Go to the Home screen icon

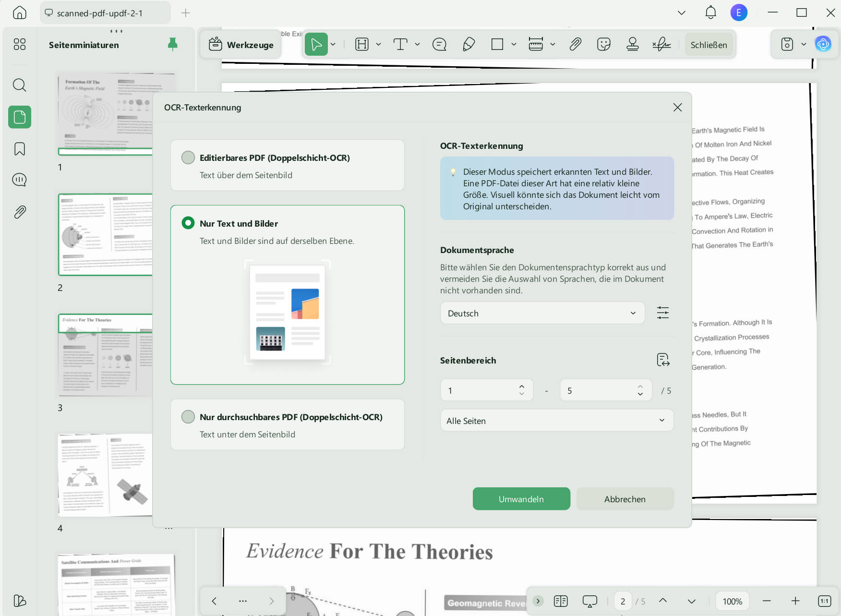coord(19,12)
